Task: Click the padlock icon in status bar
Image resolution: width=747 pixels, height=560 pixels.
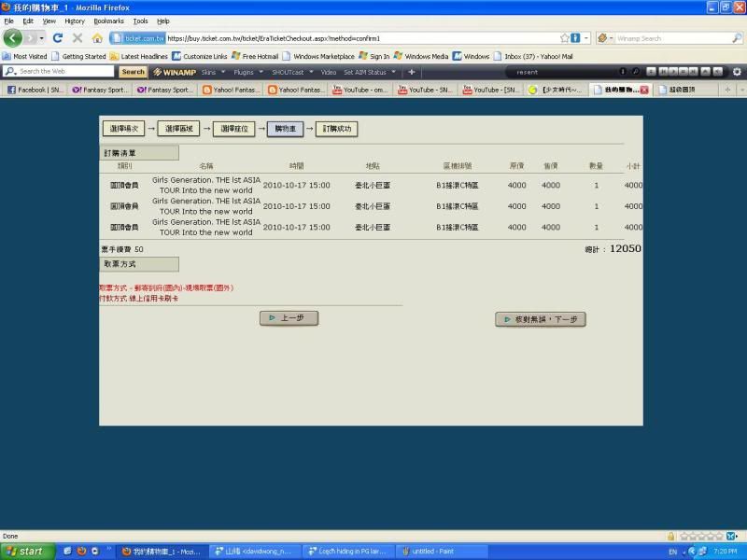Action: 670,536
